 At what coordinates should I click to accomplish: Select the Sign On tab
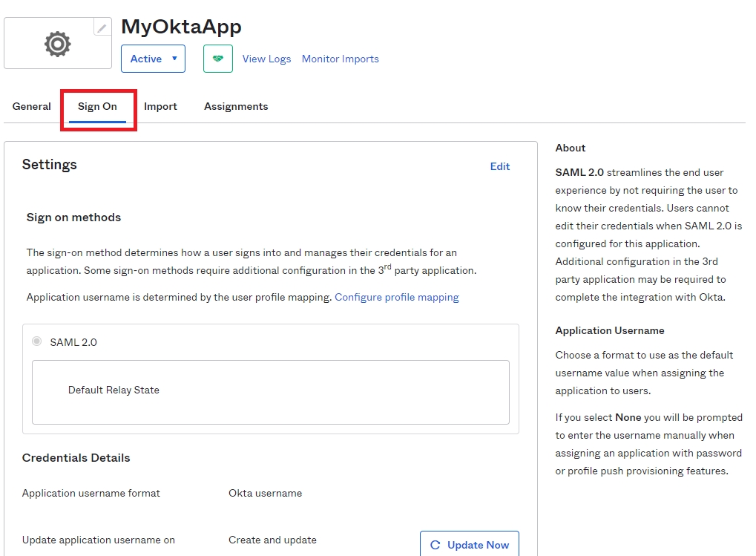coord(97,106)
